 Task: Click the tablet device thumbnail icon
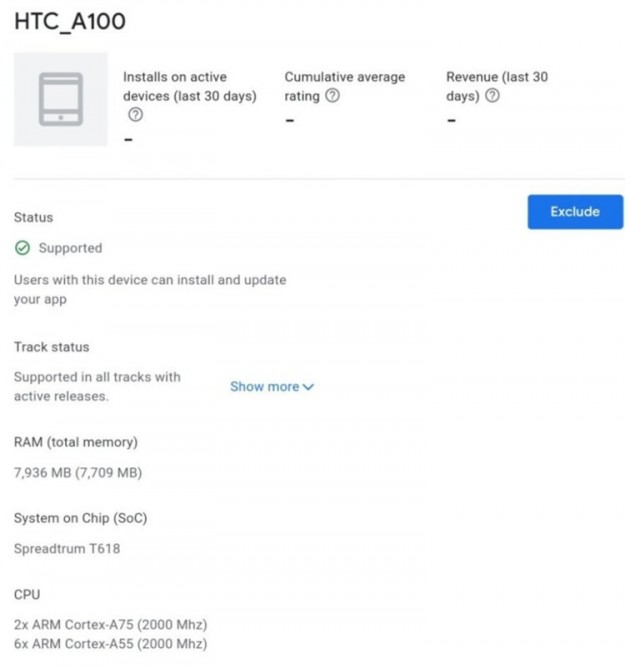tap(60, 99)
